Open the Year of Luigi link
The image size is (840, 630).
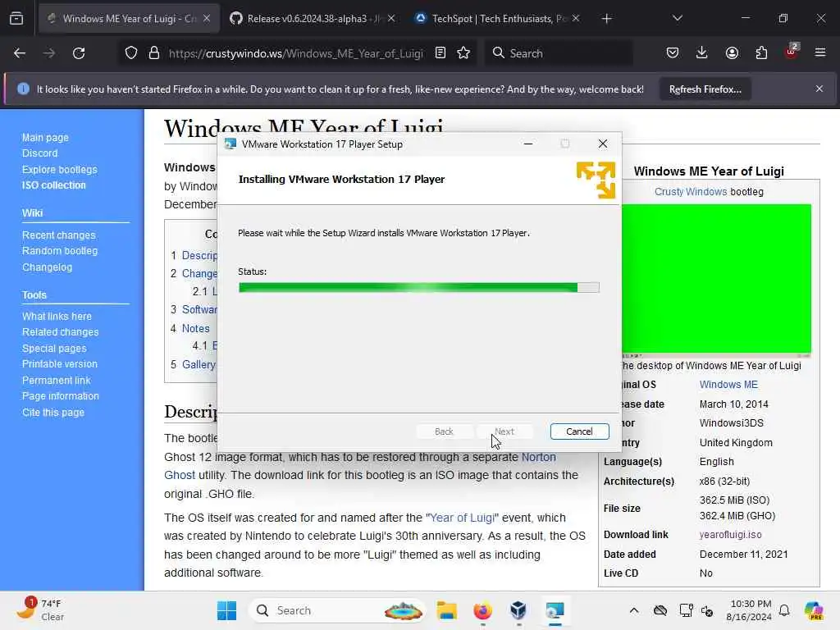coord(462,518)
